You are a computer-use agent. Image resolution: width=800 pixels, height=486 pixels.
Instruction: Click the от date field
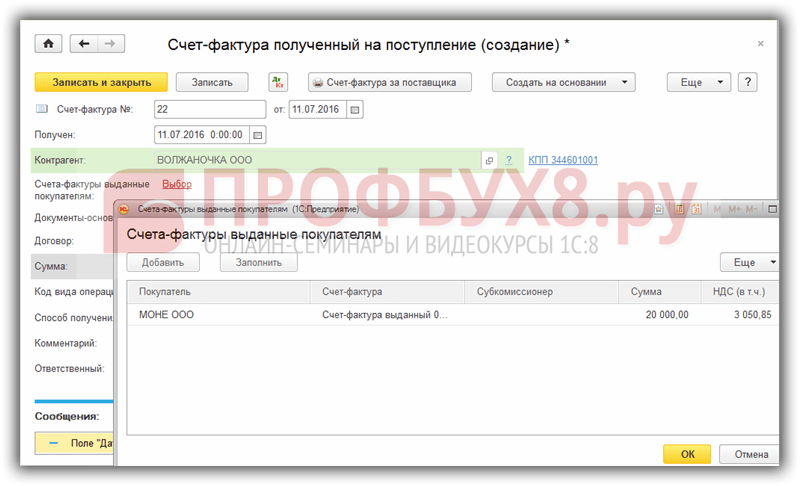318,110
